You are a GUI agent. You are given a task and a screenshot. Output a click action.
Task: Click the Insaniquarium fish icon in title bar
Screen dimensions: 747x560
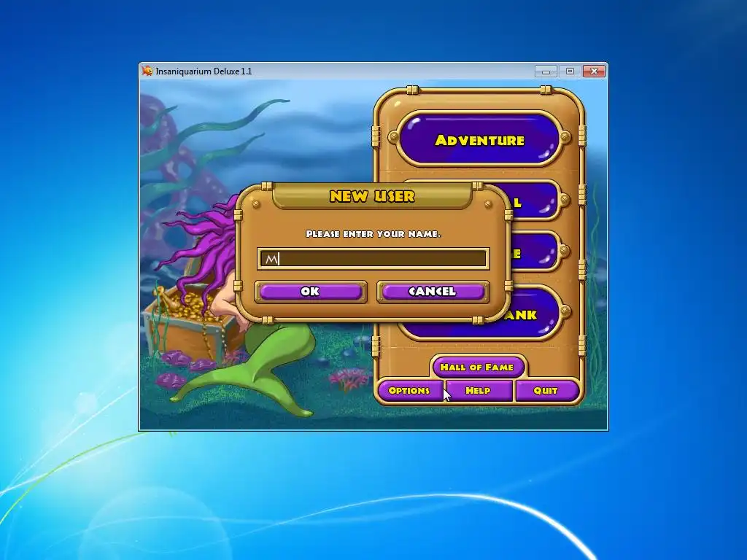147,71
